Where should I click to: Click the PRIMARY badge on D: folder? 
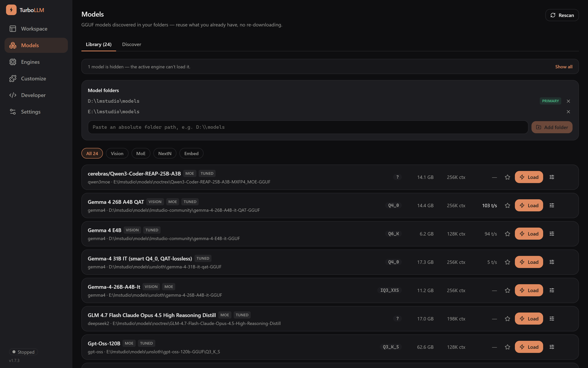tap(550, 101)
